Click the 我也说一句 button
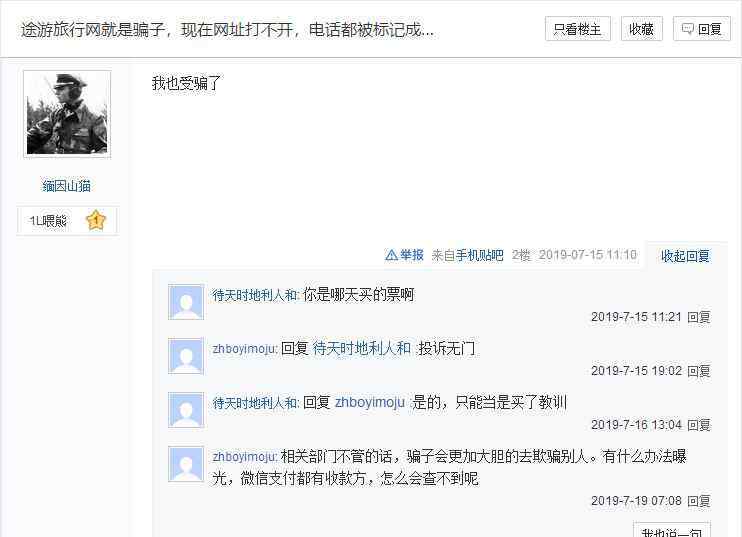Image resolution: width=742 pixels, height=537 pixels. pyautogui.click(x=671, y=531)
